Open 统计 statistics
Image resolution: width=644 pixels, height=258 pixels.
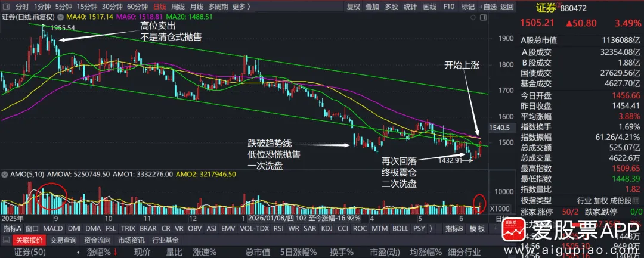(410, 7)
